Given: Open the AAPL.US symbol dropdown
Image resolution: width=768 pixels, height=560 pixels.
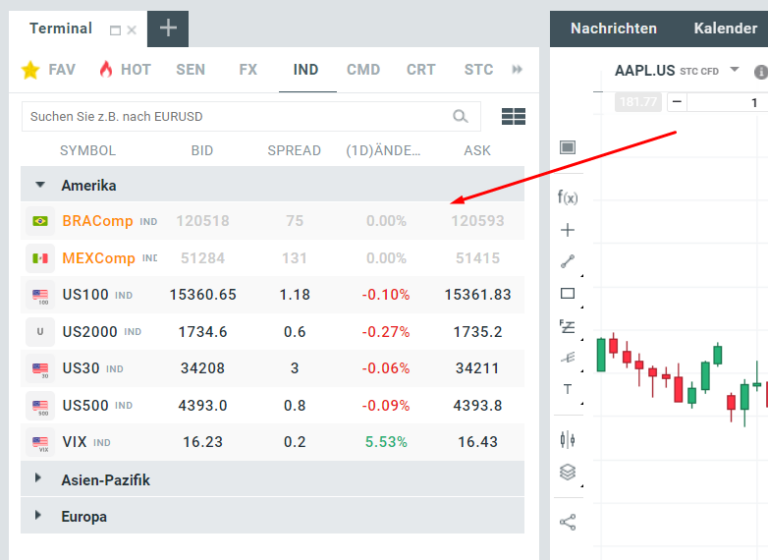Looking at the screenshot, I should (x=735, y=70).
